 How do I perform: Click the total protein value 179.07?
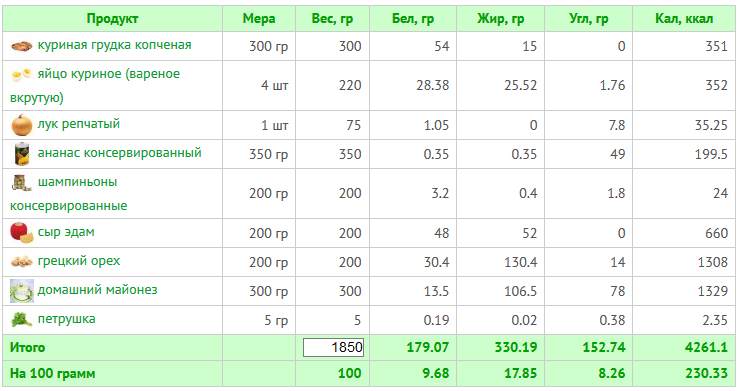coord(428,348)
